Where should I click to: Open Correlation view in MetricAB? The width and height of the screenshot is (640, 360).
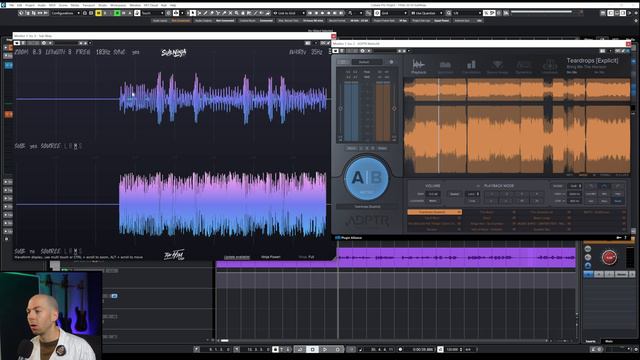(x=471, y=67)
